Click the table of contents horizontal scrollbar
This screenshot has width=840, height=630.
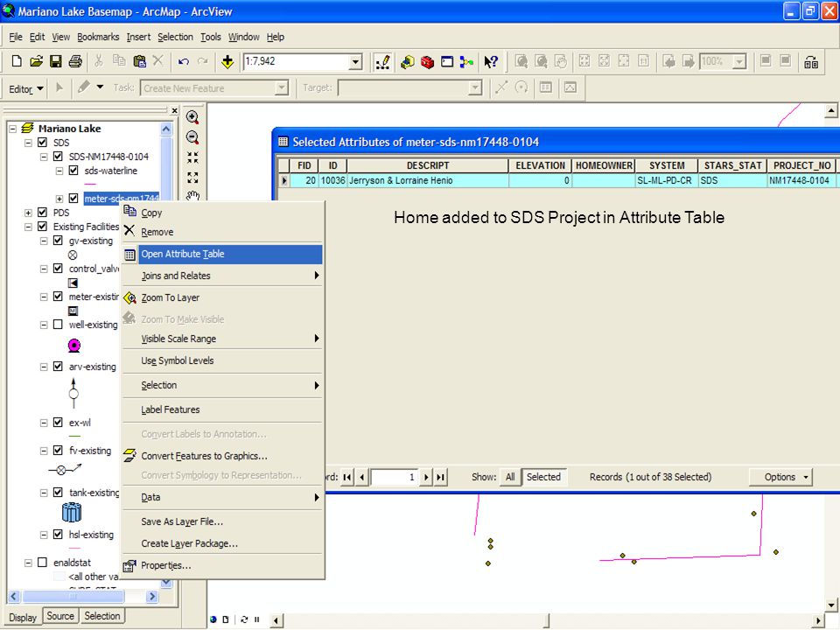(83, 596)
